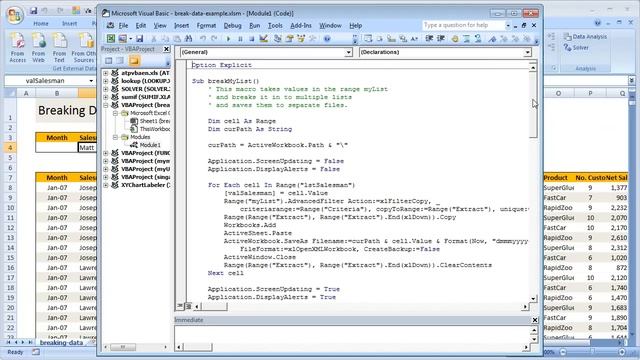Click Toggle Folders icon in Project pane
Viewport: 640px width, 360px height.
tap(134, 61)
